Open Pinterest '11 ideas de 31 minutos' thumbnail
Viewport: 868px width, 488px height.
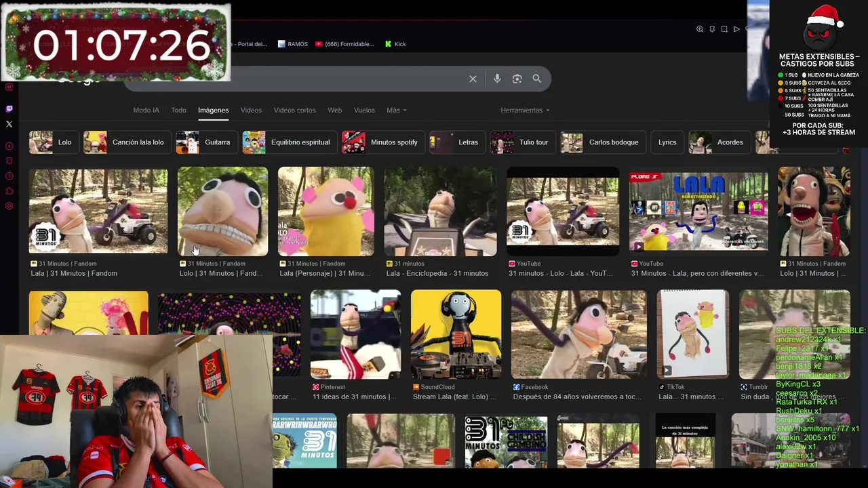tap(355, 334)
